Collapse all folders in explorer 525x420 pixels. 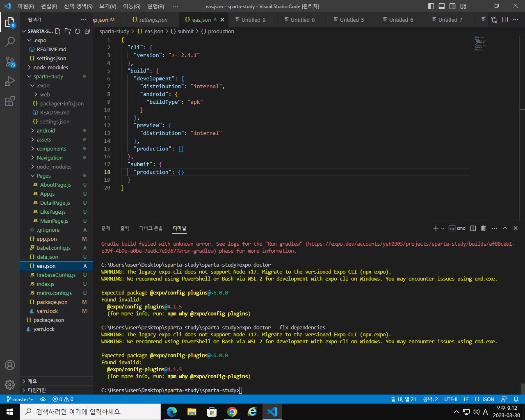click(87, 31)
